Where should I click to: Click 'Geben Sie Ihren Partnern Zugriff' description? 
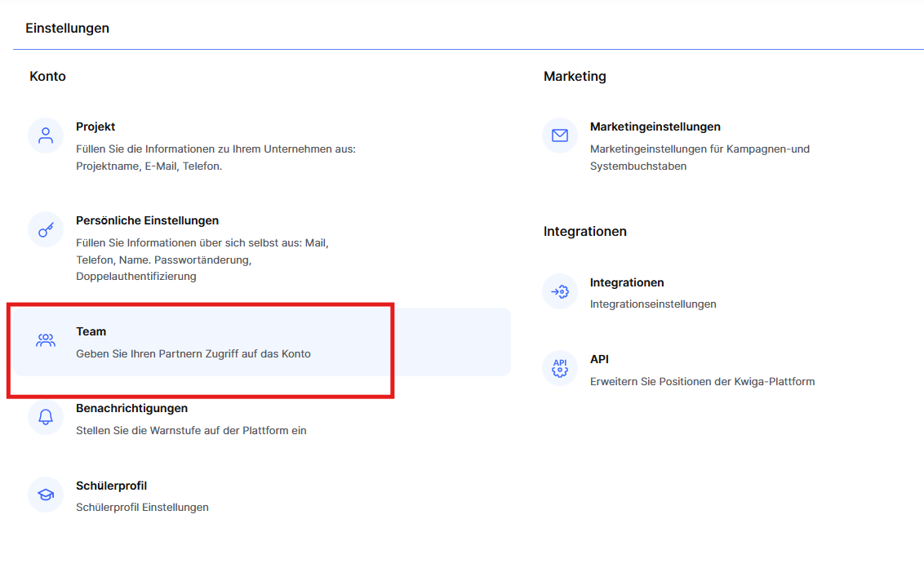pos(193,354)
